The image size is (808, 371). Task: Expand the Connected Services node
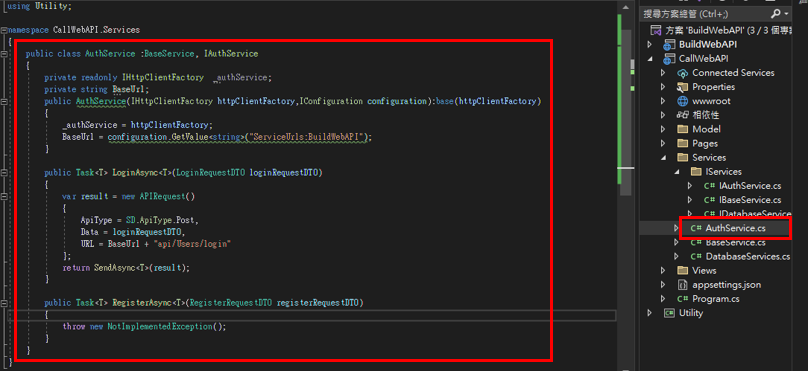pyautogui.click(x=663, y=73)
